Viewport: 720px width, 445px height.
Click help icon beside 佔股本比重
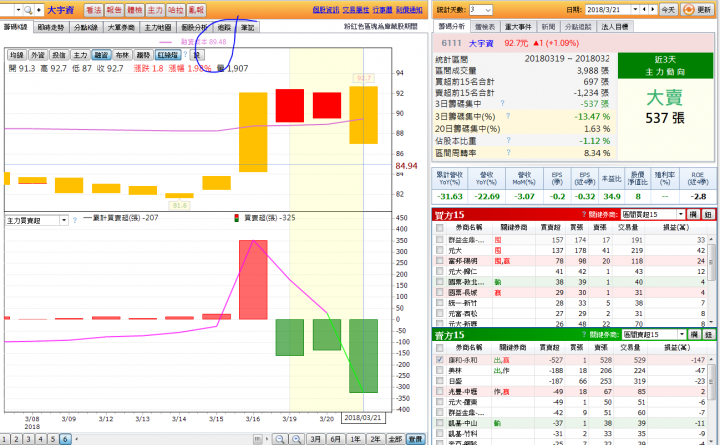[508, 141]
